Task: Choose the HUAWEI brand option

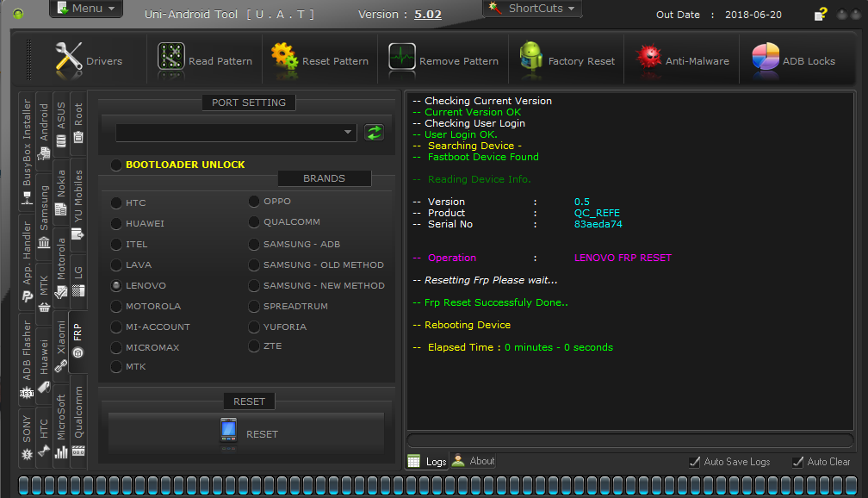Action: tap(116, 223)
